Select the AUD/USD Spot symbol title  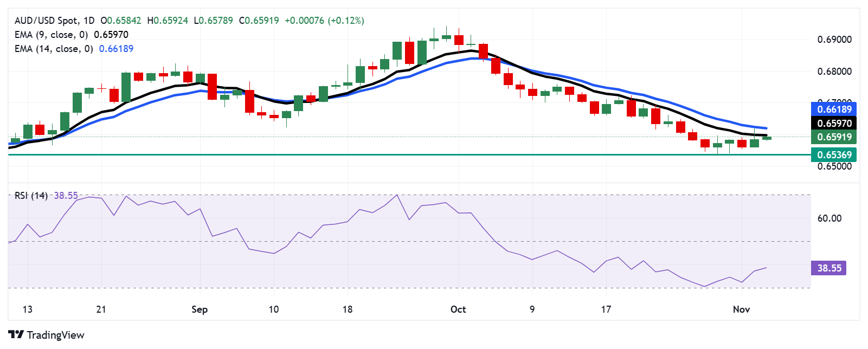(x=47, y=21)
